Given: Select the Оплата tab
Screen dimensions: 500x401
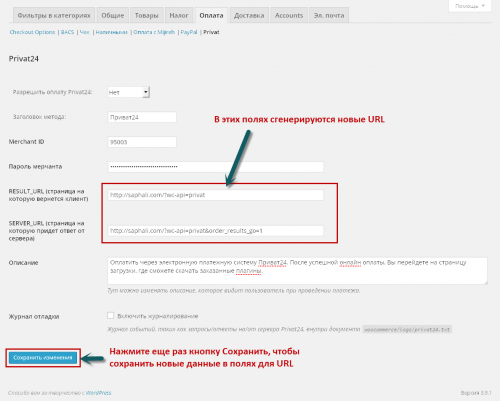Looking at the screenshot, I should coord(211,15).
